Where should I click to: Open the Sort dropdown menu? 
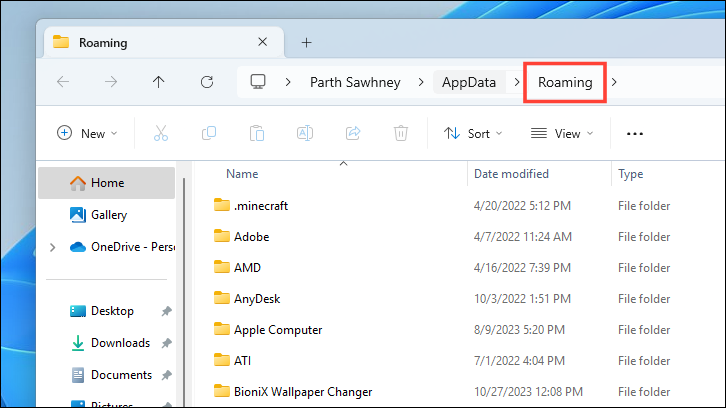point(473,133)
